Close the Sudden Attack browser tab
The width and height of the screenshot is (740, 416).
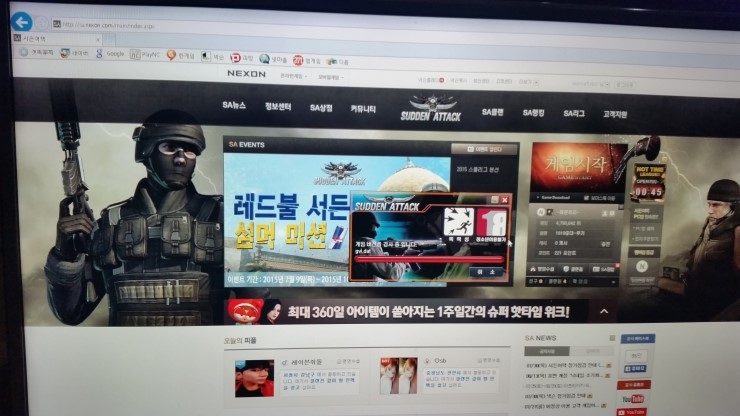pos(98,40)
